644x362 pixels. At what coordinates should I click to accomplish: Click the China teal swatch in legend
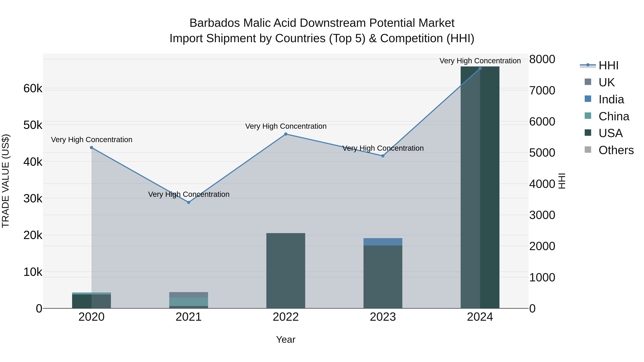588,116
